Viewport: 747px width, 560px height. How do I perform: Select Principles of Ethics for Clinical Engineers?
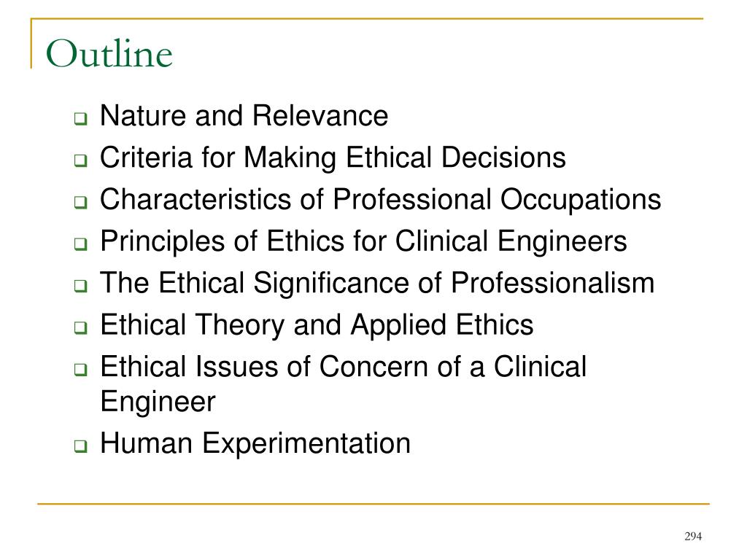point(363,242)
